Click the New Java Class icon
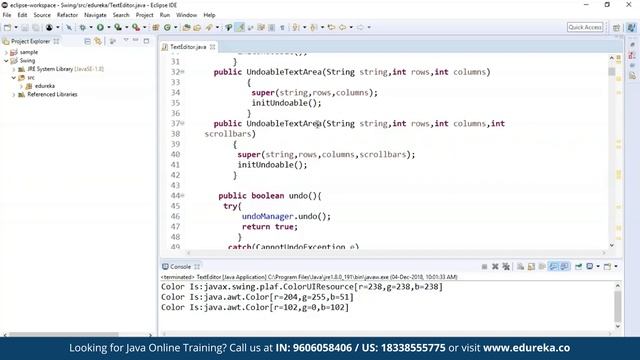This screenshot has width=640, height=360. tap(167, 27)
